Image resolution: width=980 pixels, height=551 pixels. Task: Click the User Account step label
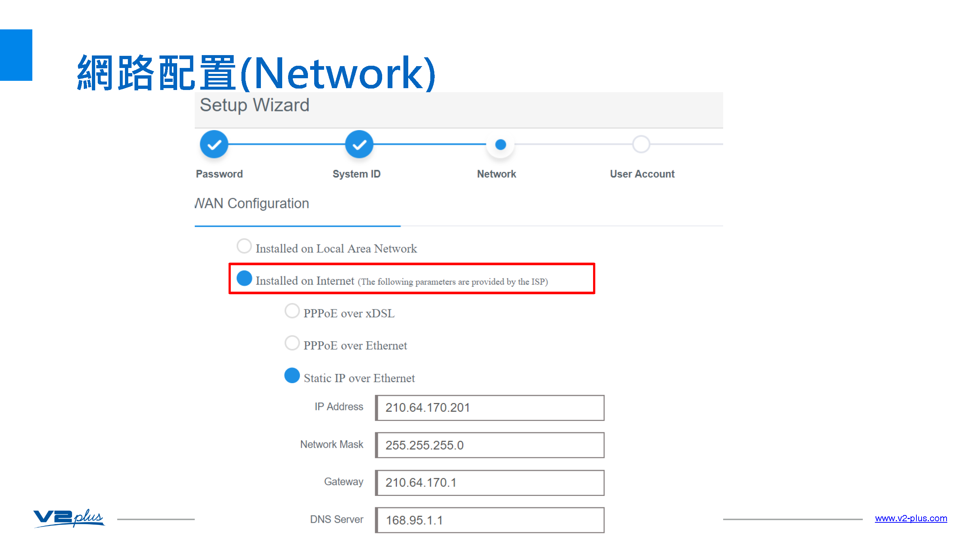642,174
